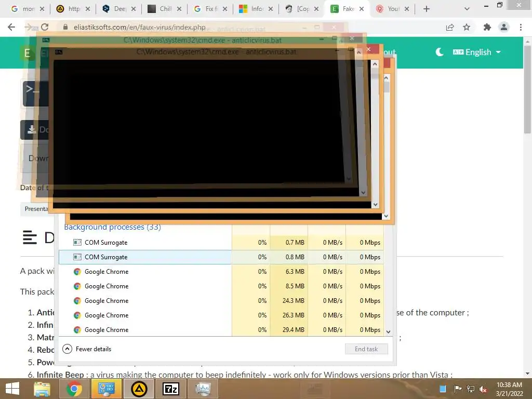
Task: Close the 'Fake' tab
Action: pos(362,9)
